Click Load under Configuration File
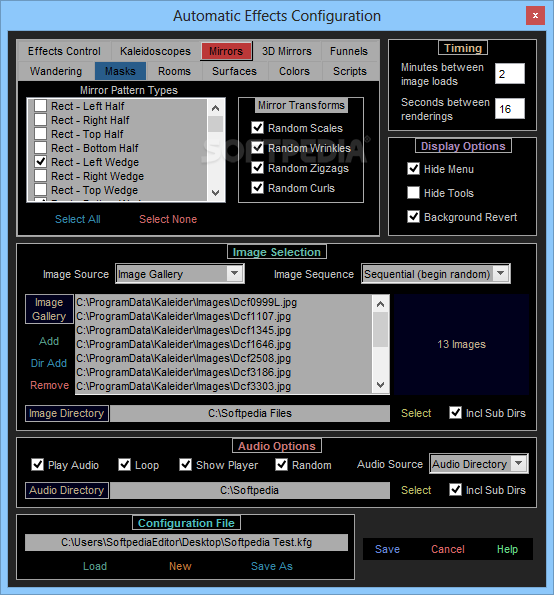The image size is (554, 595). (x=95, y=566)
